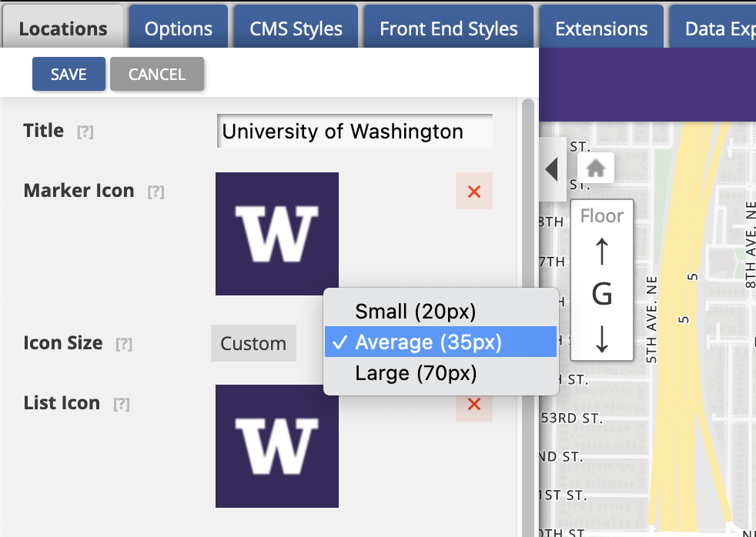Switch to the Options tab
Image resolution: width=756 pixels, height=537 pixels.
pos(179,28)
